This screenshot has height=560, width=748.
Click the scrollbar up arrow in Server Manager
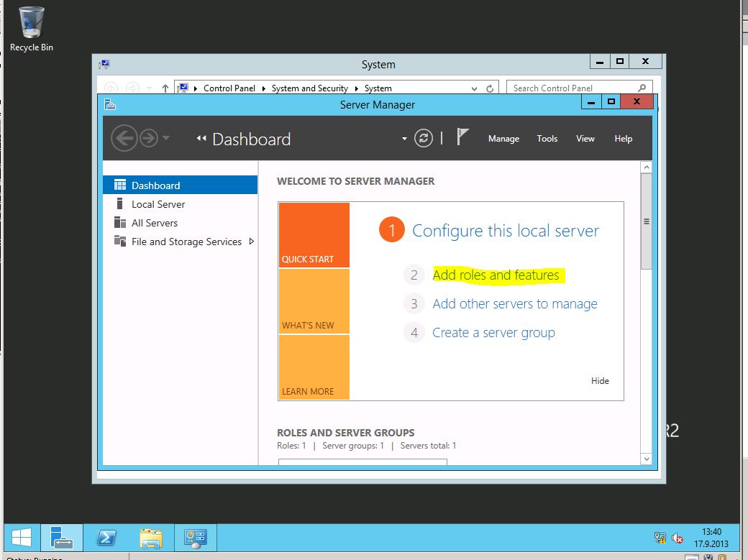coord(647,167)
